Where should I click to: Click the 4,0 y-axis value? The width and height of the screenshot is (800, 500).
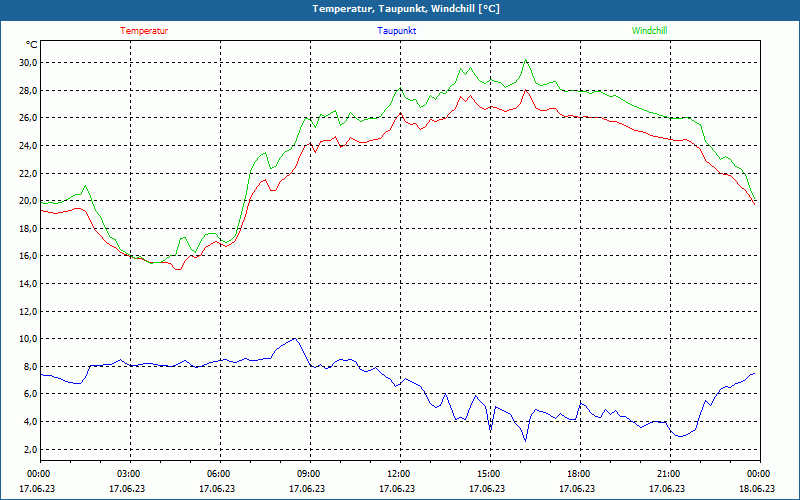[29, 421]
